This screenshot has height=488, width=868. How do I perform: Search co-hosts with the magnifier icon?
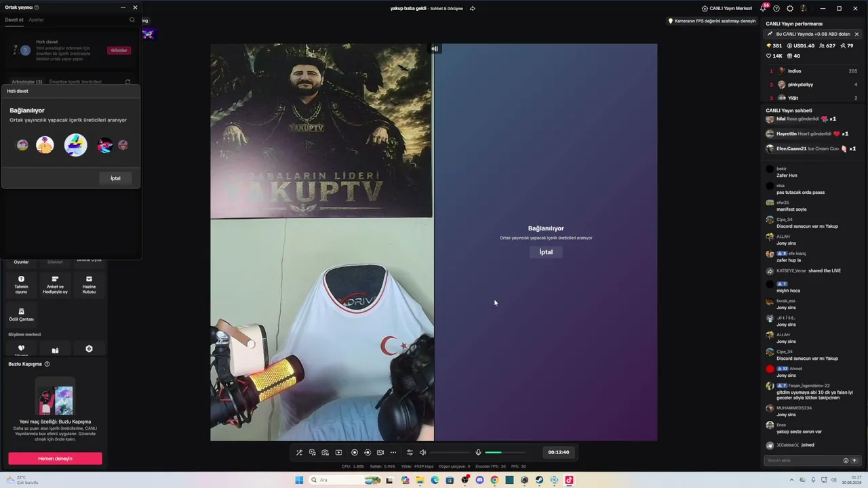click(132, 20)
